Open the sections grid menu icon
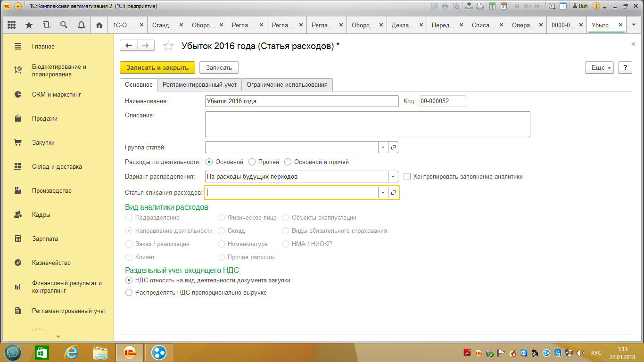The width and height of the screenshot is (644, 362). (x=12, y=25)
